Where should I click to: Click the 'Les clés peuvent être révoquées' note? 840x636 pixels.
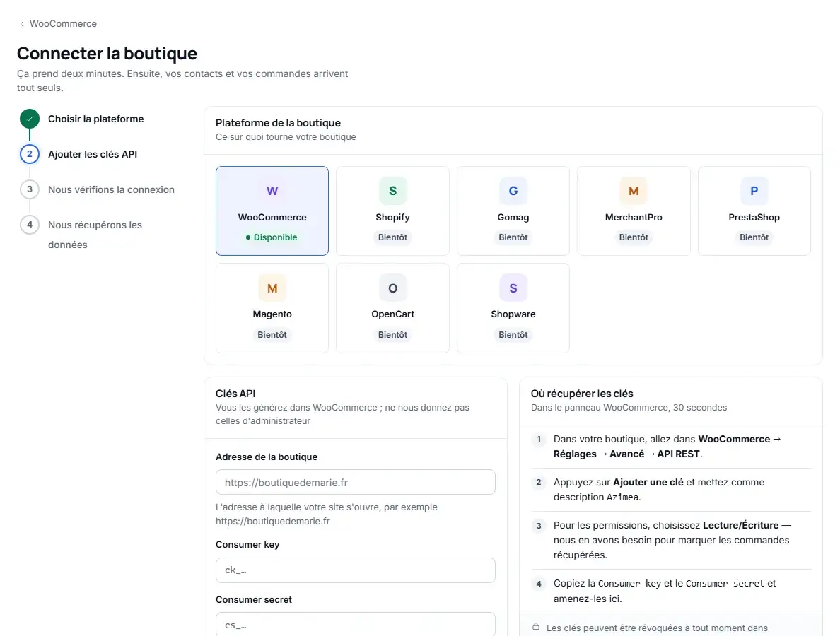[x=657, y=628]
